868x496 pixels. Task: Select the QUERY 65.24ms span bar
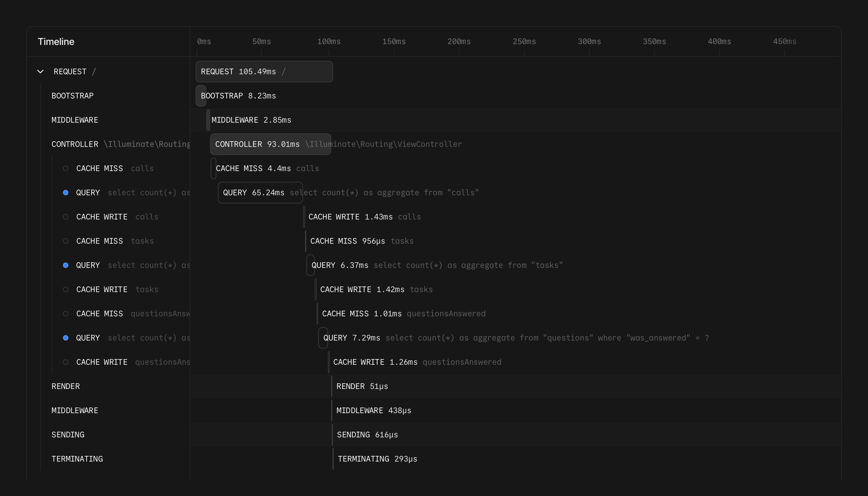[x=260, y=193]
